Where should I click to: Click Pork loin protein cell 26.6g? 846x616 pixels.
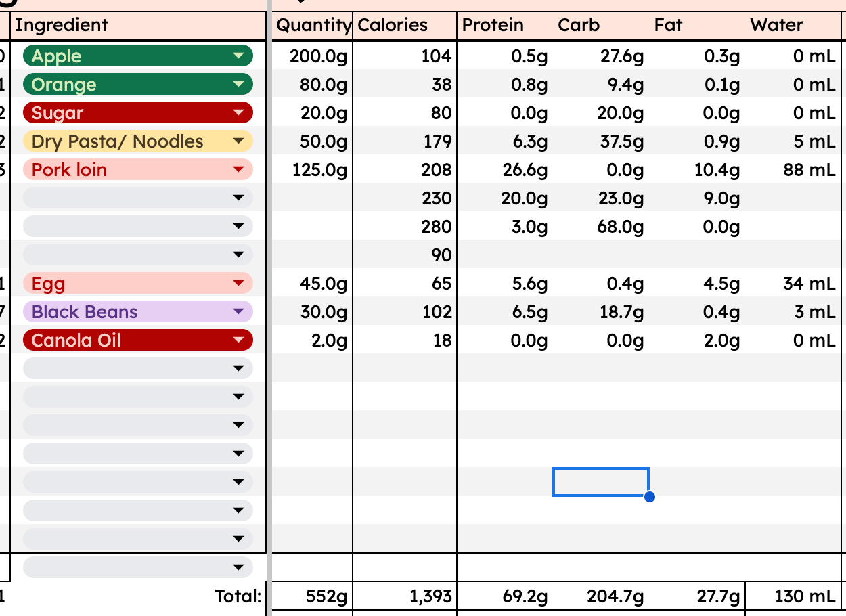point(505,170)
